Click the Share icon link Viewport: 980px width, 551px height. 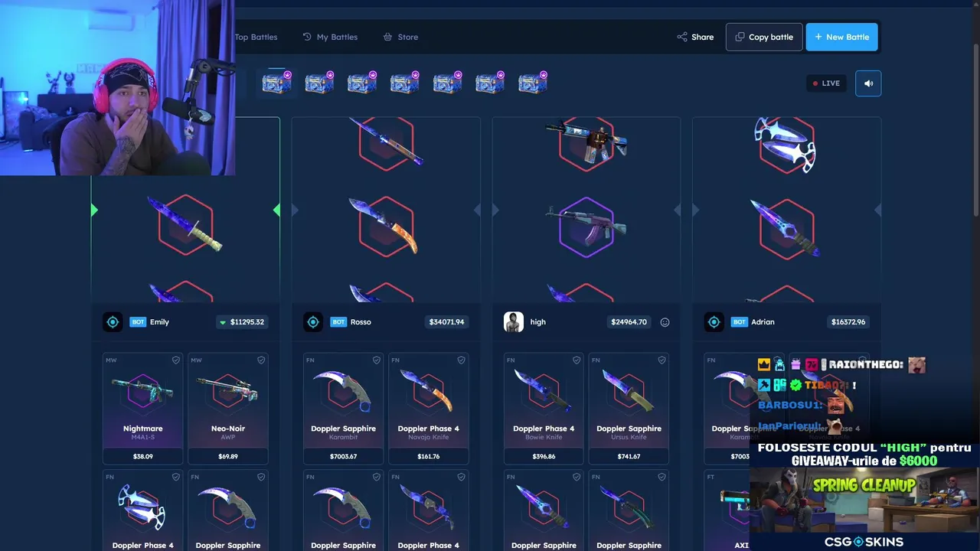coord(695,37)
